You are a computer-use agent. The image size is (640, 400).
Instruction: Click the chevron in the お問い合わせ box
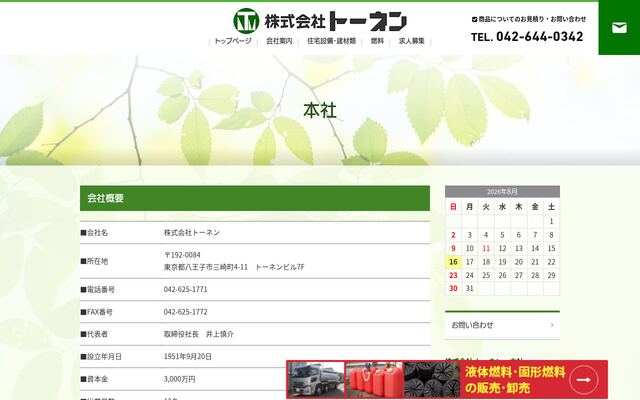click(x=552, y=325)
